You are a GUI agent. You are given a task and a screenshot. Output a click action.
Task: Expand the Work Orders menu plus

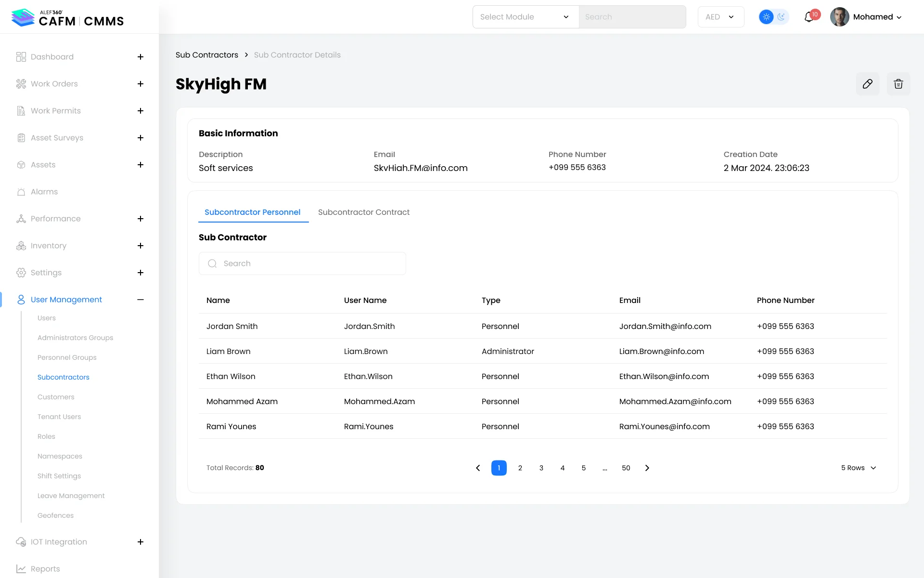click(141, 84)
